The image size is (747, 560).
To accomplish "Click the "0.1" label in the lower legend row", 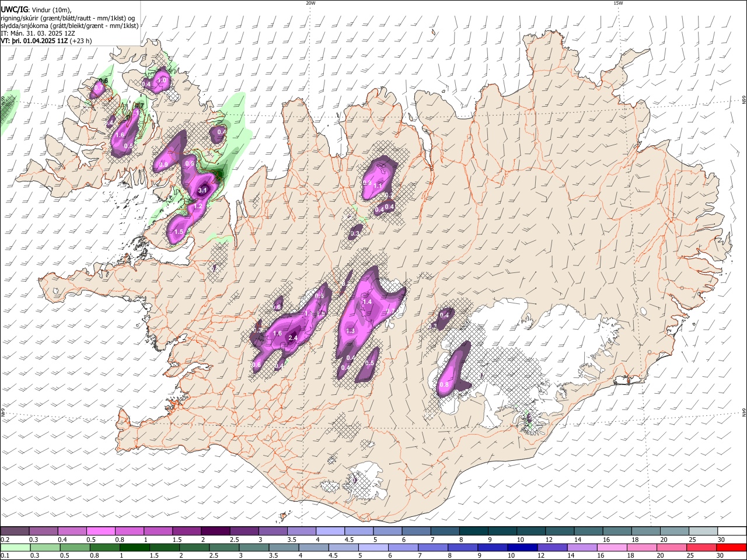I will tap(5, 556).
